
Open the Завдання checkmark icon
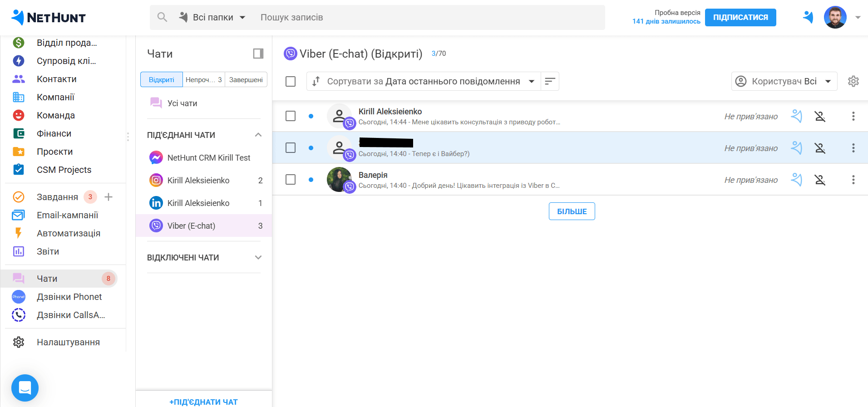pos(19,197)
